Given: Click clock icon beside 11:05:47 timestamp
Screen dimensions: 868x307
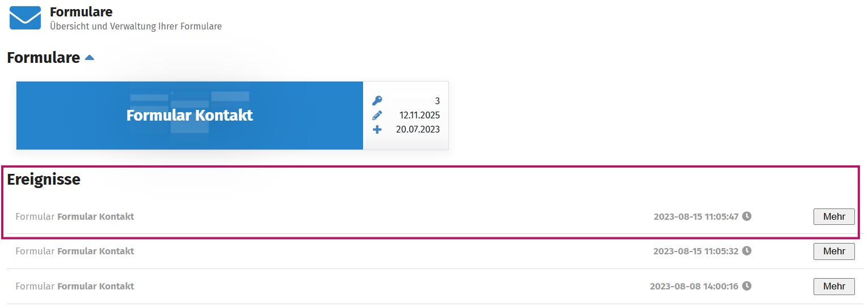Looking at the screenshot, I should click(747, 216).
